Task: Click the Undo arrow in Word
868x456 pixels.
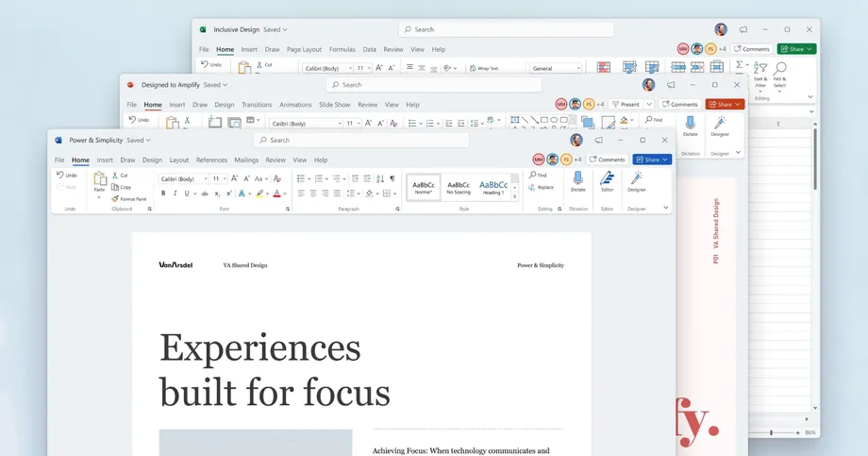Action: (x=61, y=176)
